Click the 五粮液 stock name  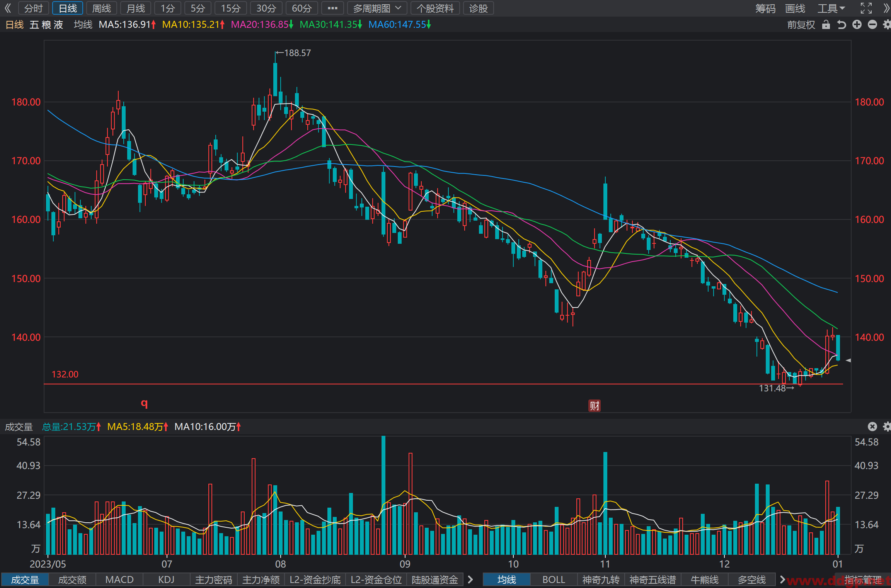tap(46, 25)
